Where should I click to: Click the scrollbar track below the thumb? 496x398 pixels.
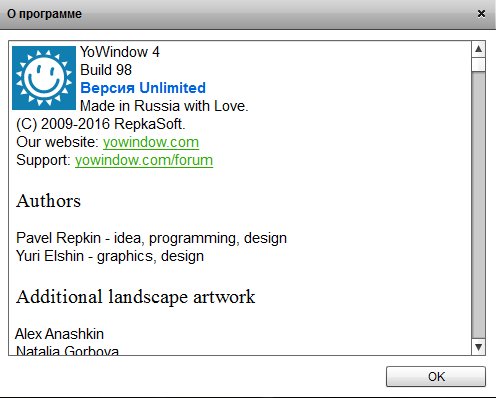(478, 205)
